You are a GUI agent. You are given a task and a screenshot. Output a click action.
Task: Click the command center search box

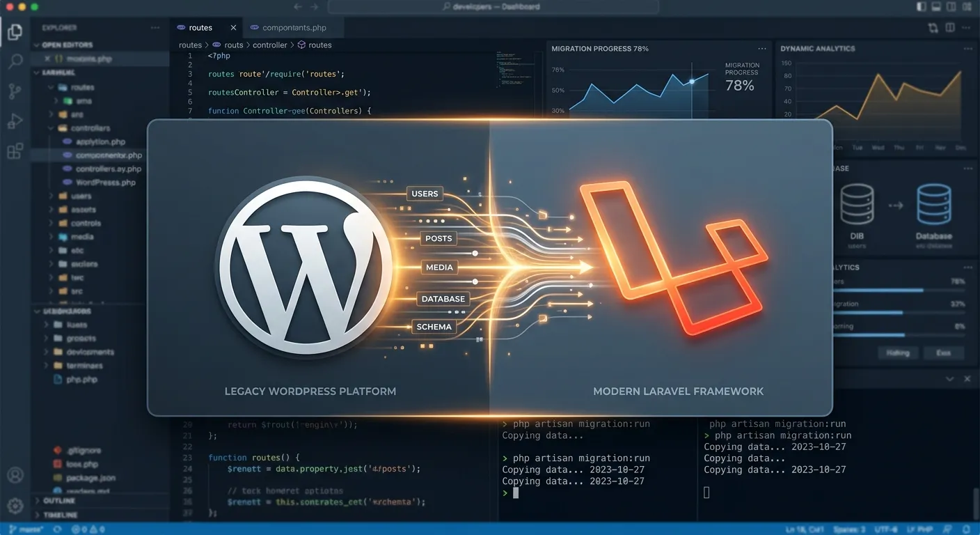click(493, 6)
